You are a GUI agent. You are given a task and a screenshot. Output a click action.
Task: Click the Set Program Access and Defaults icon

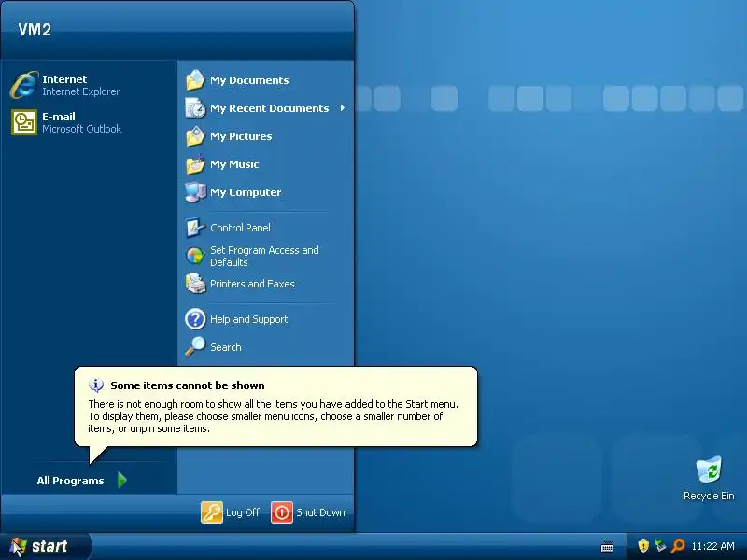click(x=195, y=256)
